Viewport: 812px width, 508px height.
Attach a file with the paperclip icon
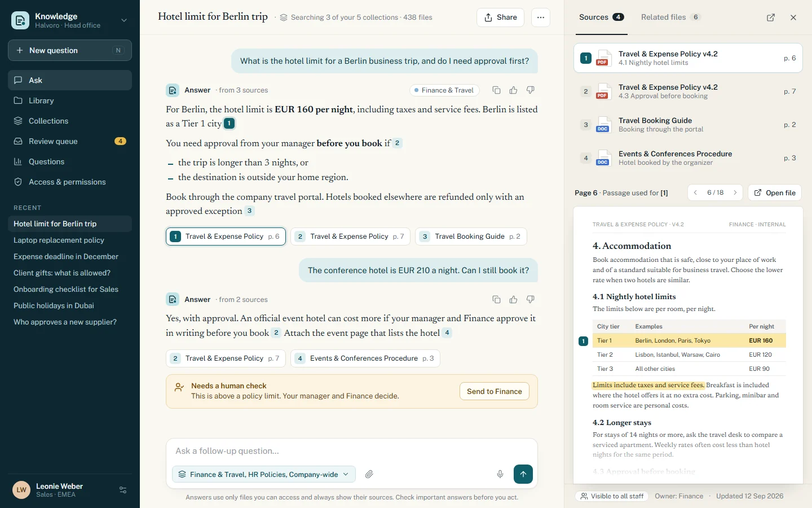point(369,474)
